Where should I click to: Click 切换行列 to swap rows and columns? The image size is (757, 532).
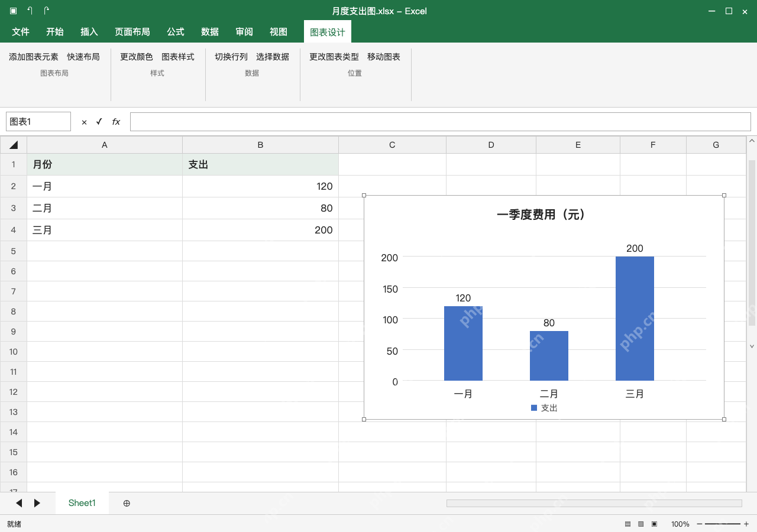pyautogui.click(x=231, y=57)
